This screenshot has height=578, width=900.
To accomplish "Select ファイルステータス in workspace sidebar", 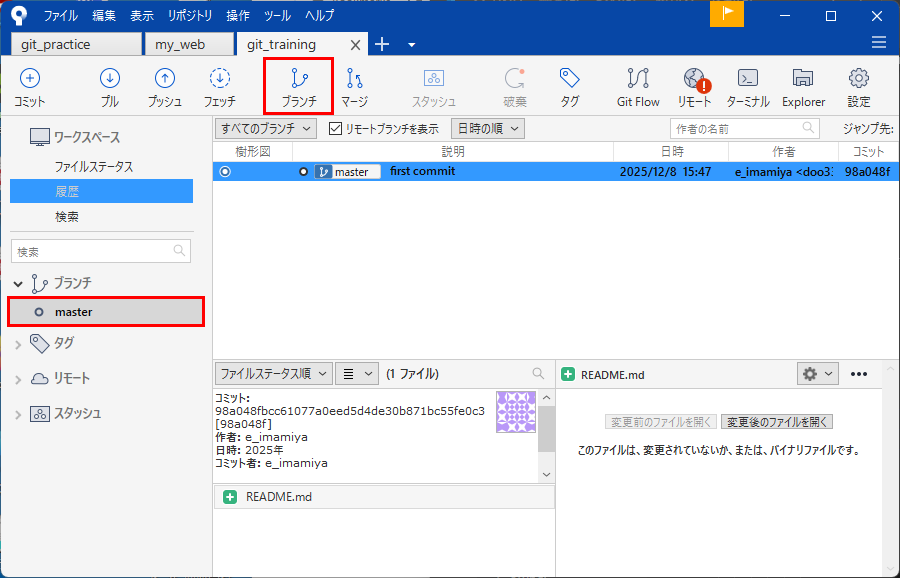I will click(x=94, y=167).
